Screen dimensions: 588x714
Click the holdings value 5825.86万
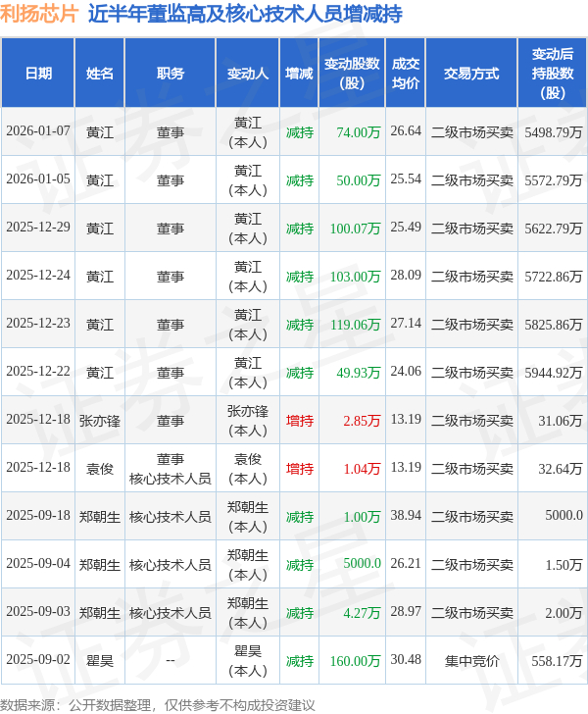tap(554, 325)
